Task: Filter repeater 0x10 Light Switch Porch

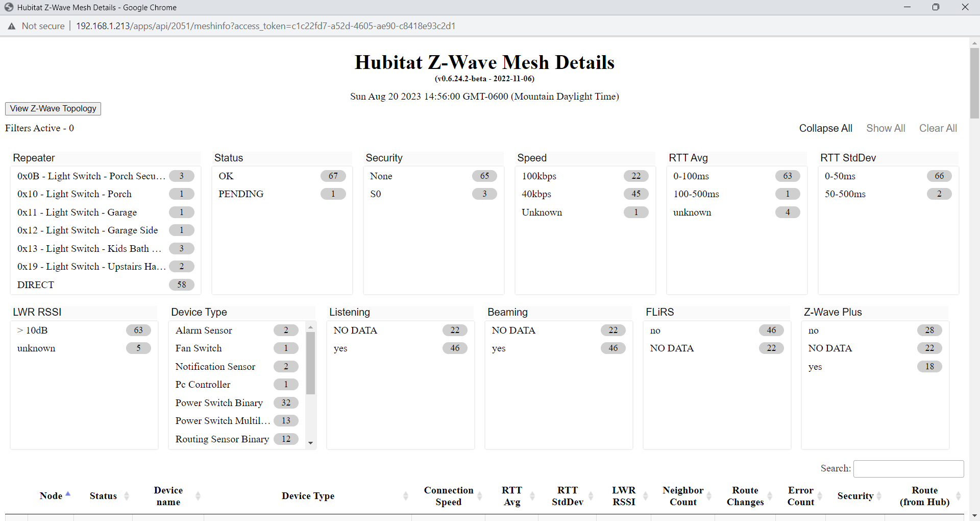Action: [105, 194]
